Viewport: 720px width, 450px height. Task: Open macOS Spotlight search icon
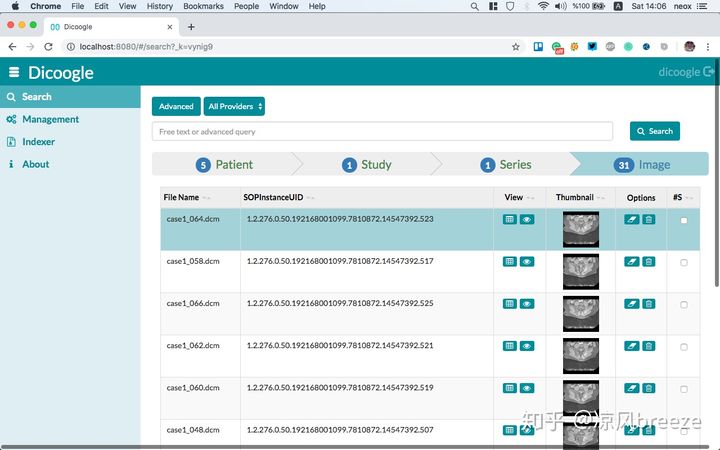tap(475, 6)
